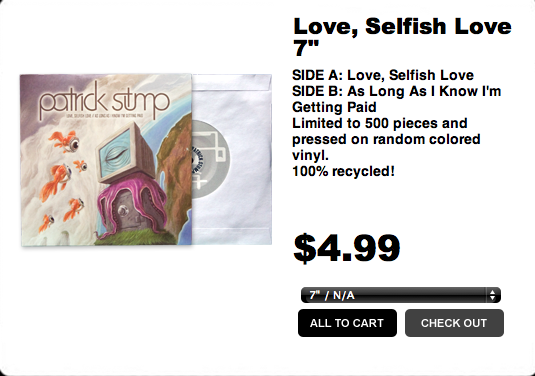Select the Patrick Stump album cover image
535x376 pixels.
click(x=106, y=160)
